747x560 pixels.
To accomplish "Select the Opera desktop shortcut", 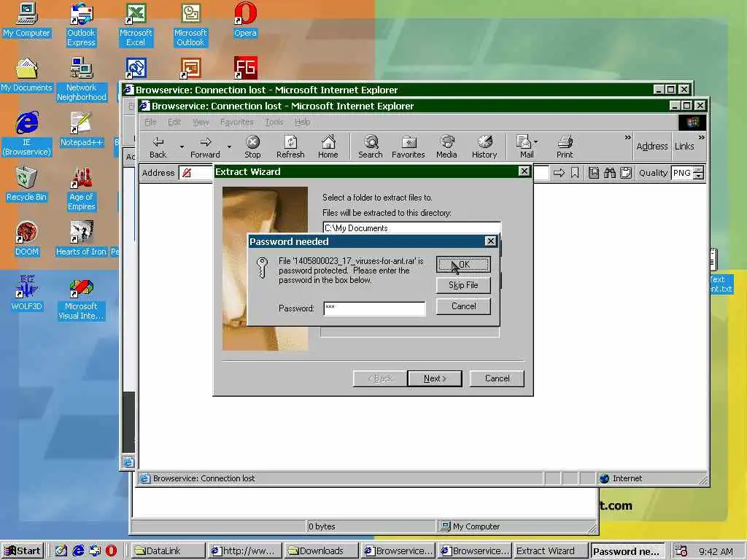I will pos(245,20).
